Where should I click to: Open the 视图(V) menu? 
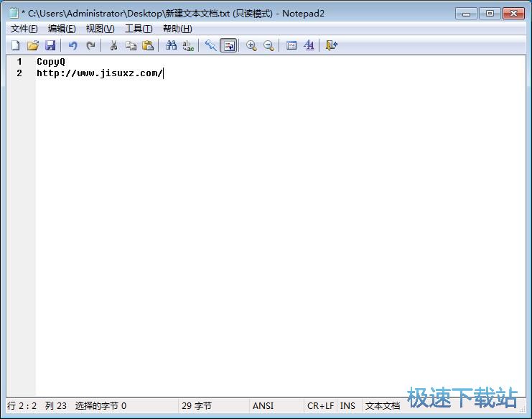[100, 29]
